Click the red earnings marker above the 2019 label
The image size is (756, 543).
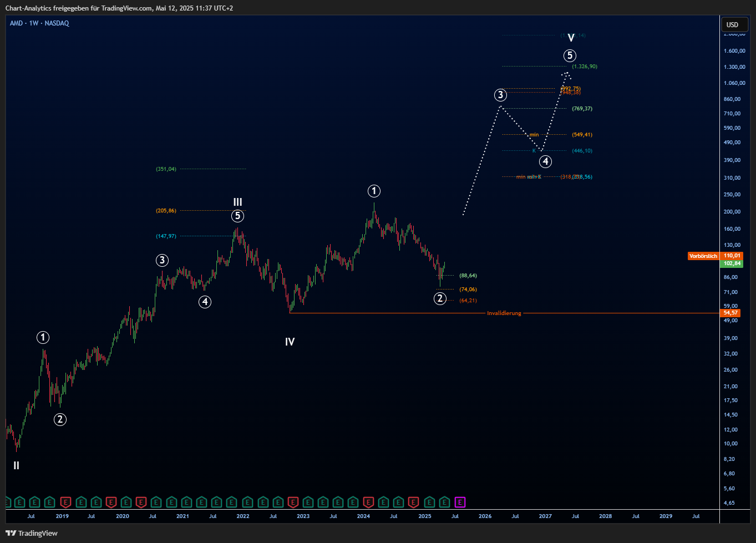pyautogui.click(x=65, y=503)
